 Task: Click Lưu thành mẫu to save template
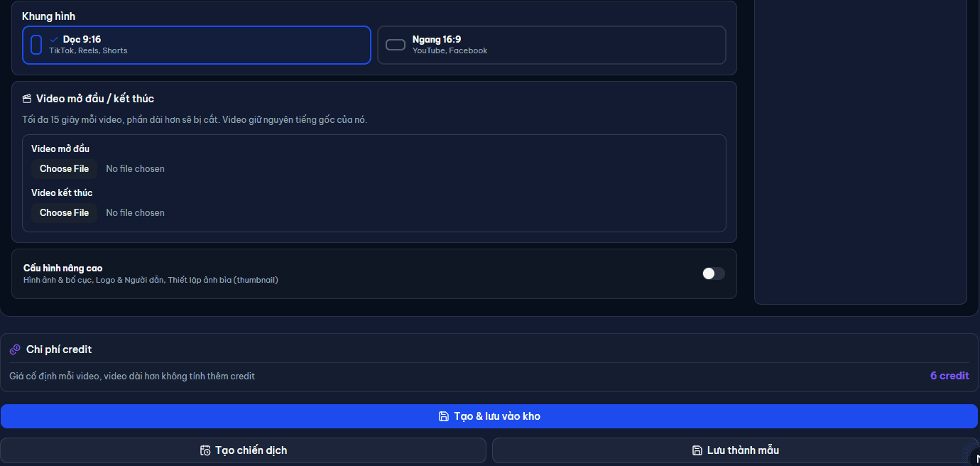[735, 450]
